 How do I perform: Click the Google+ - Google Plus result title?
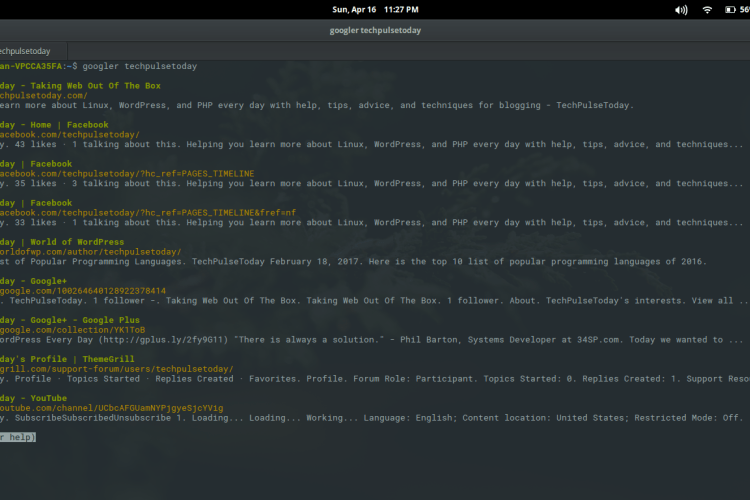(x=70, y=320)
